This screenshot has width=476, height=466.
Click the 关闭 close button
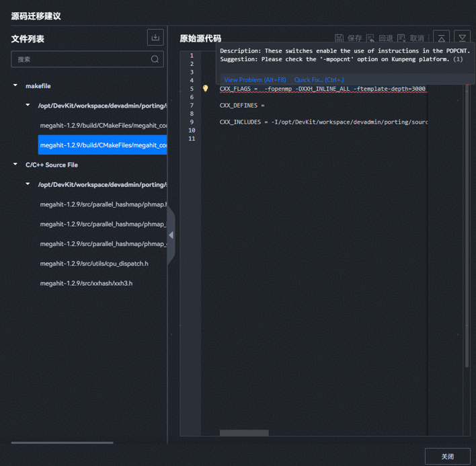click(447, 457)
